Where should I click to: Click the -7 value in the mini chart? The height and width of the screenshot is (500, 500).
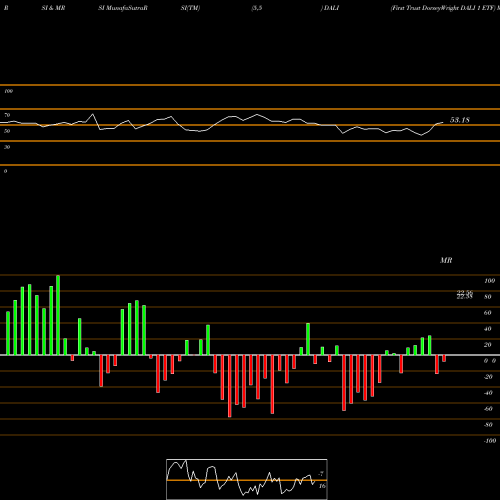tap(321, 473)
